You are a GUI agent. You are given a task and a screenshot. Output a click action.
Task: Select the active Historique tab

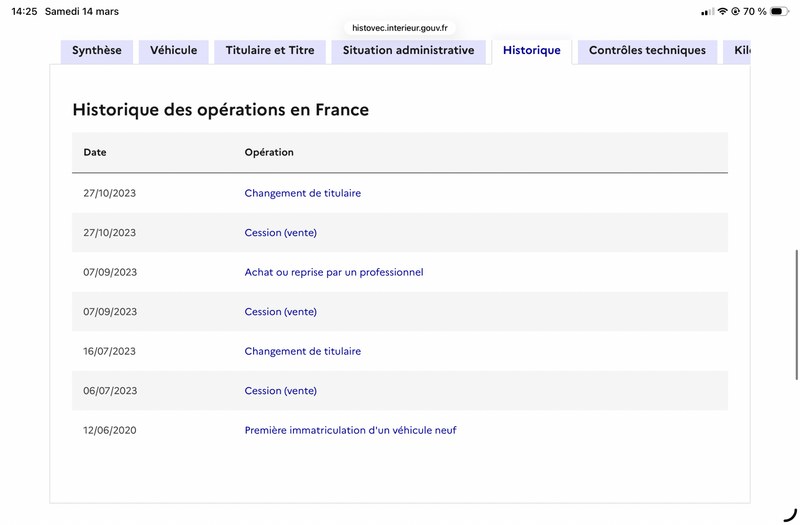tap(532, 51)
